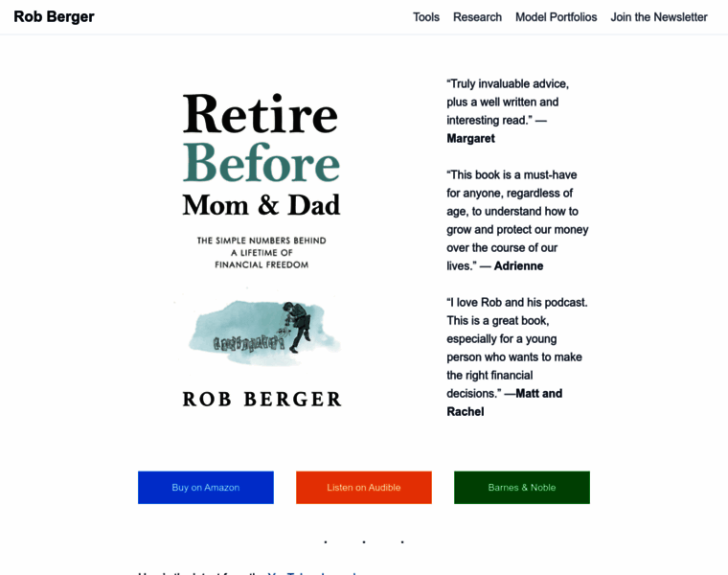Click the Rob Berger site logo
This screenshot has height=575, width=728.
tap(54, 16)
